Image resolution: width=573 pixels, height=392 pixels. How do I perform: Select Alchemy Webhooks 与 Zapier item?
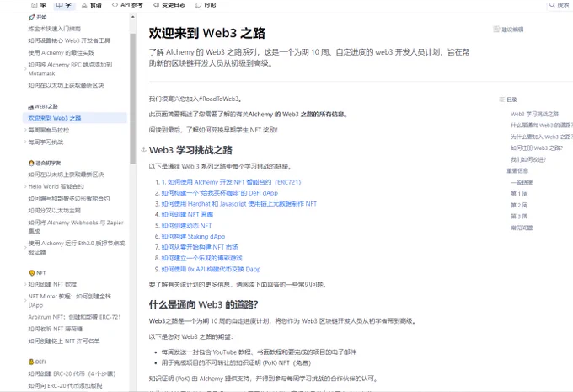(76, 227)
